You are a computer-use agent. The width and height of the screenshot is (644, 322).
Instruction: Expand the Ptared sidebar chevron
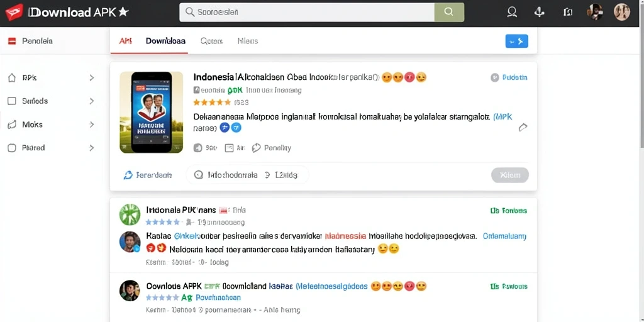pos(92,148)
